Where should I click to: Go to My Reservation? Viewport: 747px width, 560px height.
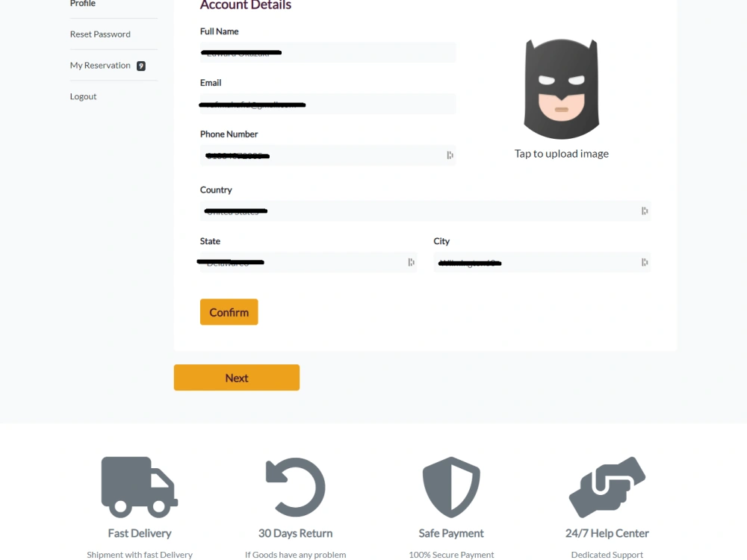[100, 65]
